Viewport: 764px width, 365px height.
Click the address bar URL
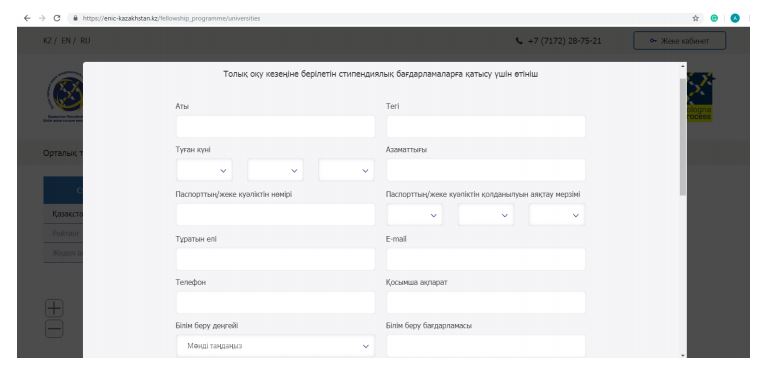(x=172, y=19)
